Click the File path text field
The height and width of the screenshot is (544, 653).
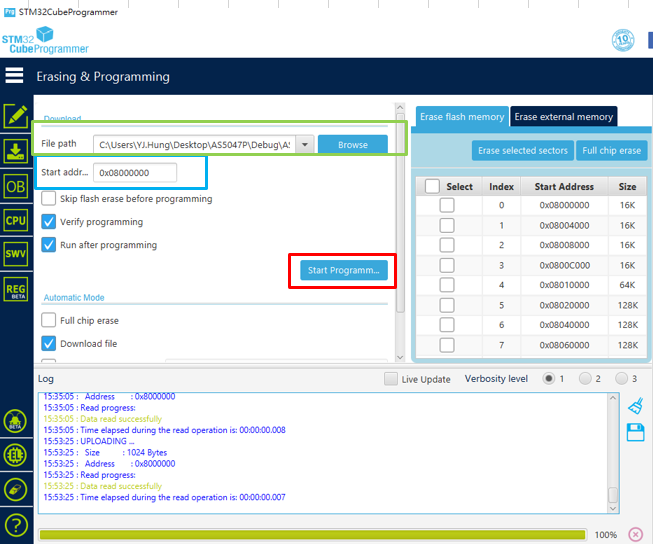coord(194,145)
